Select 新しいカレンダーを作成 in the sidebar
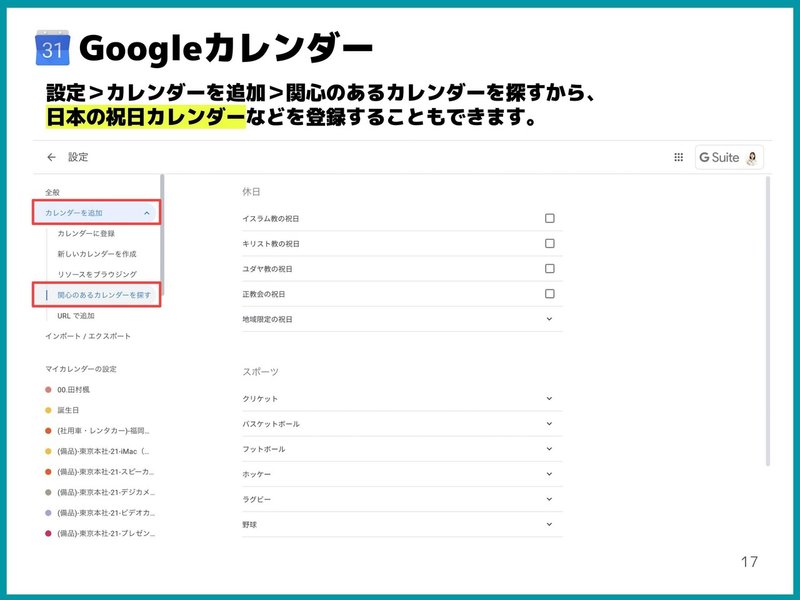The width and height of the screenshot is (800, 600). click(97, 254)
